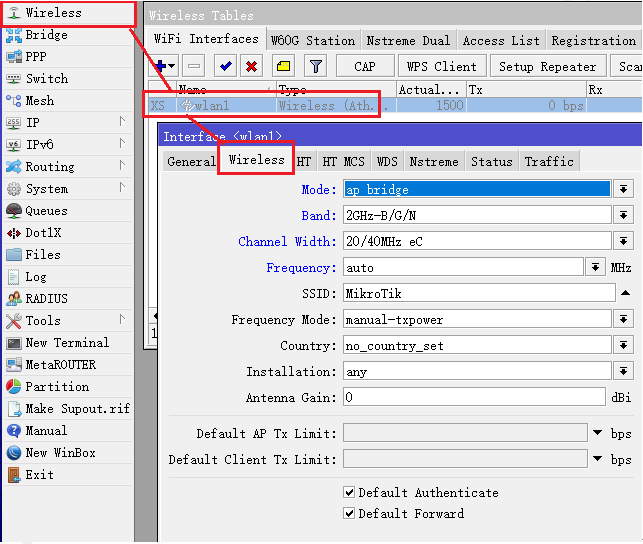Open the Queues sidebar item
Image resolution: width=643 pixels, height=544 pixels.
coord(46,211)
